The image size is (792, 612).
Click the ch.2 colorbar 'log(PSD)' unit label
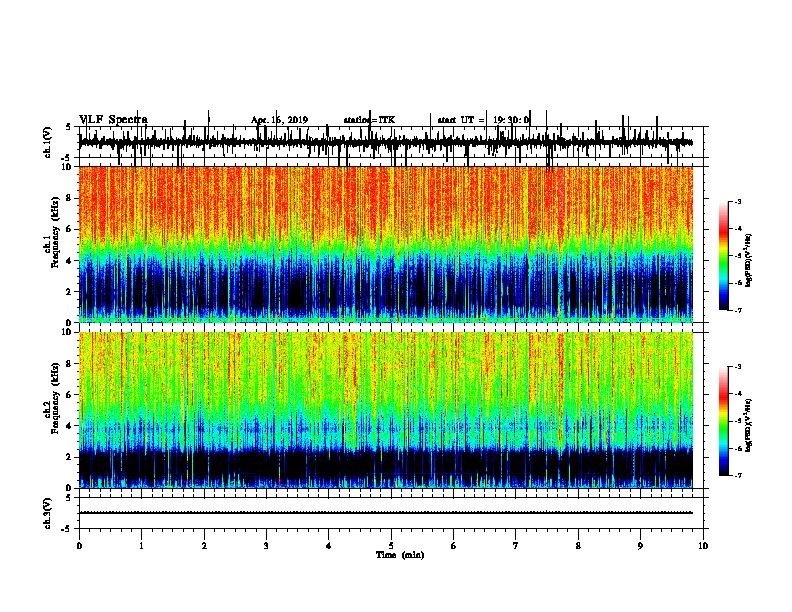click(x=748, y=424)
